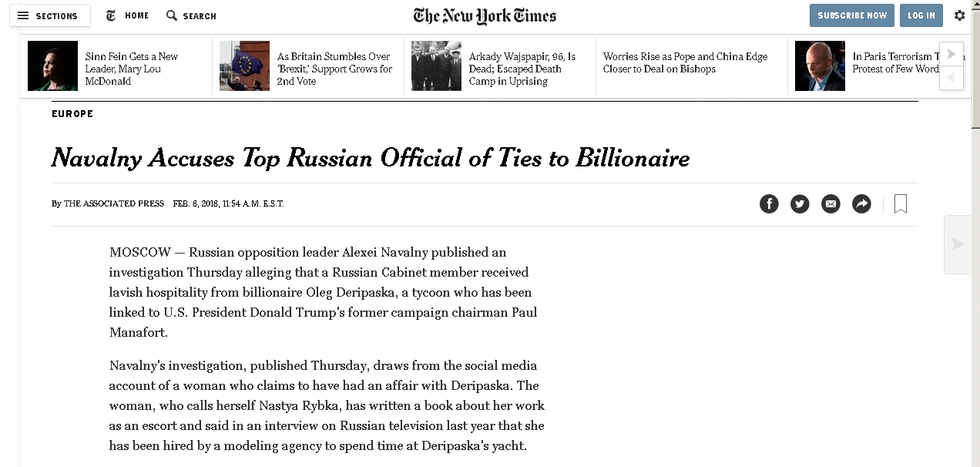Open more sharing options arrow icon

(861, 203)
